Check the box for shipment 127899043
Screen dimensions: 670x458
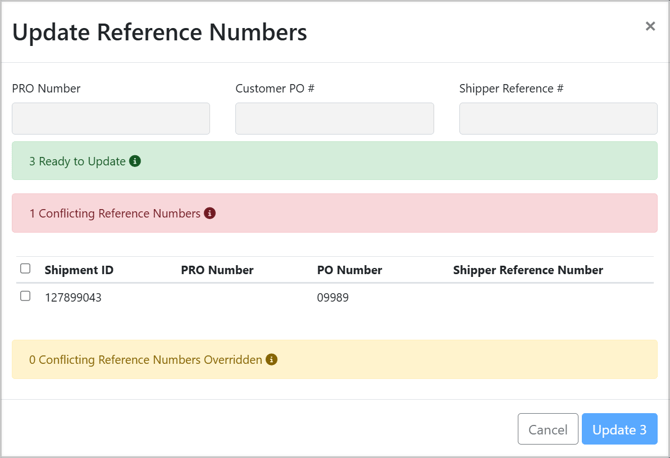pyautogui.click(x=26, y=296)
